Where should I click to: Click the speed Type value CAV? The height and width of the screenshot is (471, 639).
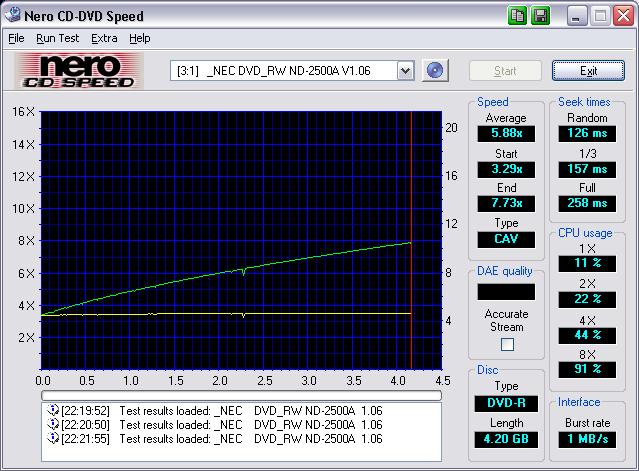pos(506,239)
